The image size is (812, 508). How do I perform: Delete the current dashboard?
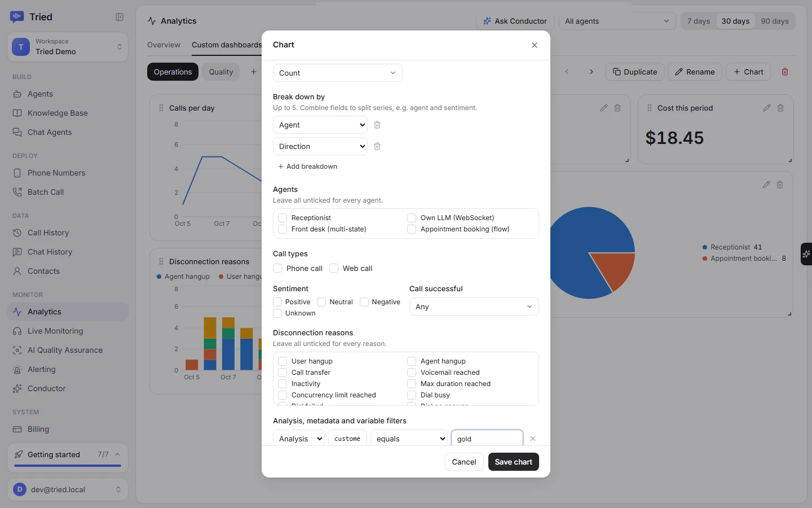pyautogui.click(x=785, y=72)
